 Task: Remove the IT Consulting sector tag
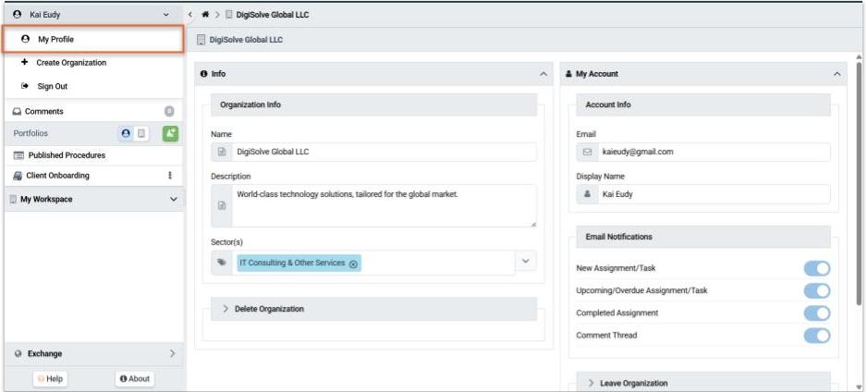point(353,263)
